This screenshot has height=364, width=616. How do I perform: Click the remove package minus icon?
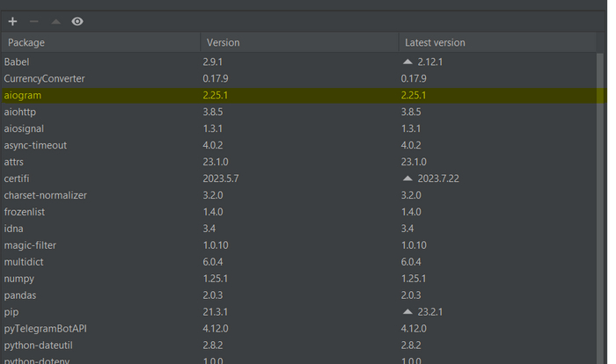[x=33, y=21]
